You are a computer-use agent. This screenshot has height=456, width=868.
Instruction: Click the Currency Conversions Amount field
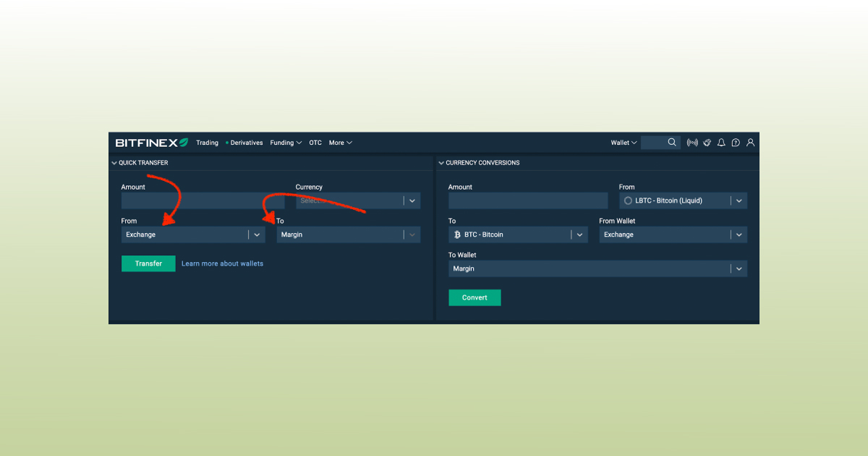(528, 200)
